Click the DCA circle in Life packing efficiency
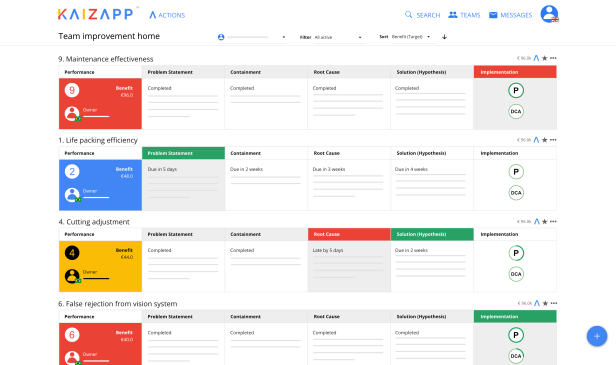Image resolution: width=616 pixels, height=365 pixels. click(516, 193)
